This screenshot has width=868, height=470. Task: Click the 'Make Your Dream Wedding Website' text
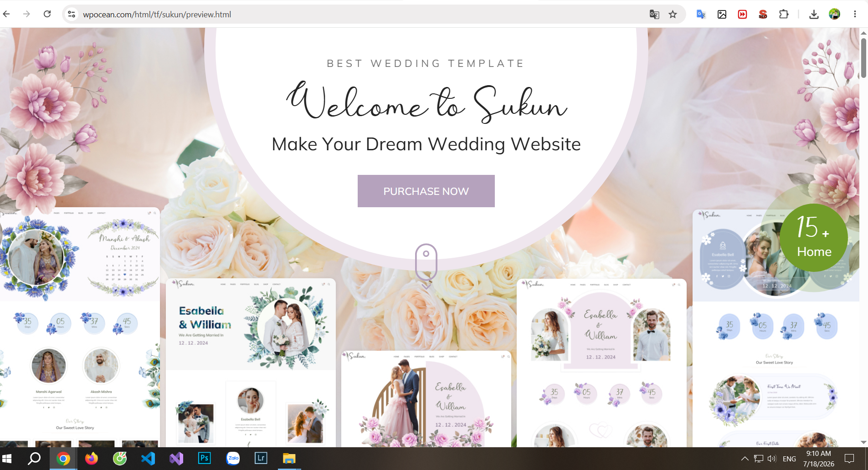click(426, 144)
